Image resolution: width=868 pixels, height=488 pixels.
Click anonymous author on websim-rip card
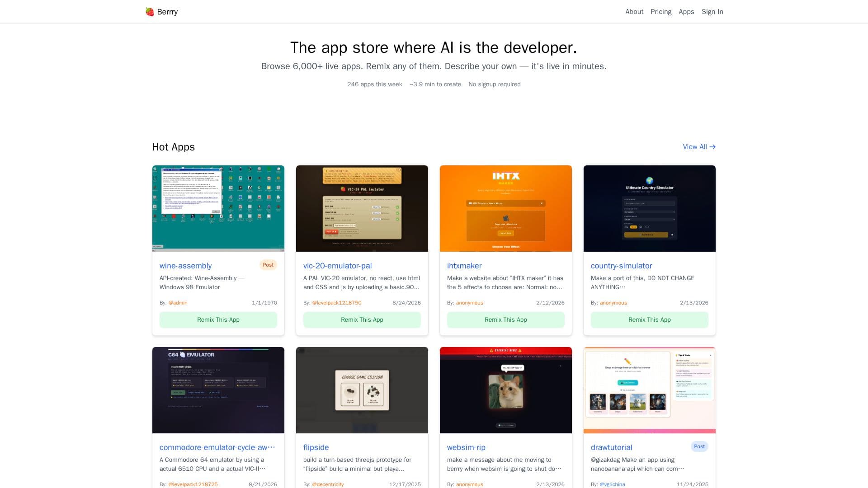pos(469,484)
